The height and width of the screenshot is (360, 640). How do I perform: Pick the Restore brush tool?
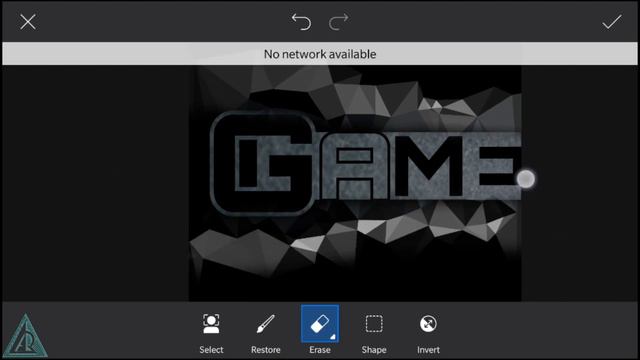tap(265, 333)
